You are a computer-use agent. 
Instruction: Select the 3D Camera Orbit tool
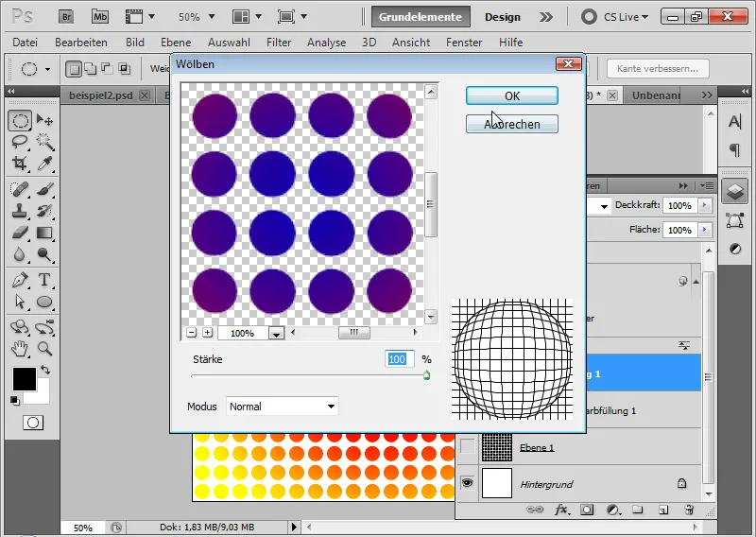point(44,327)
